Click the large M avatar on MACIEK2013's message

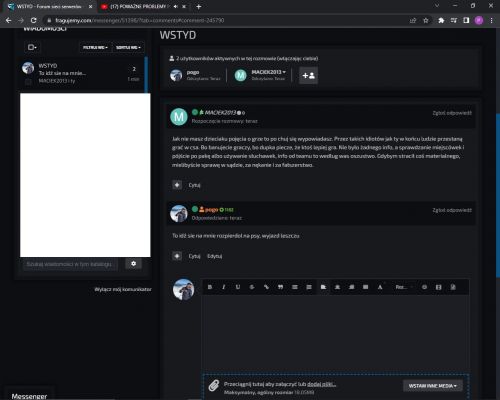(179, 117)
